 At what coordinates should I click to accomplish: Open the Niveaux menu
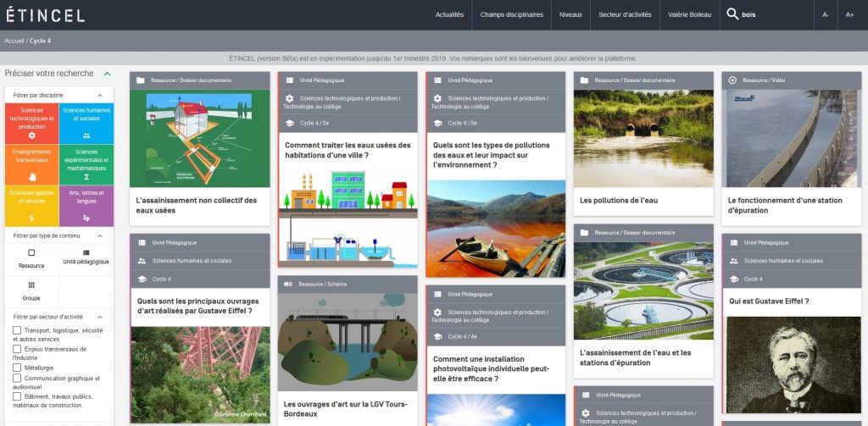(x=570, y=15)
